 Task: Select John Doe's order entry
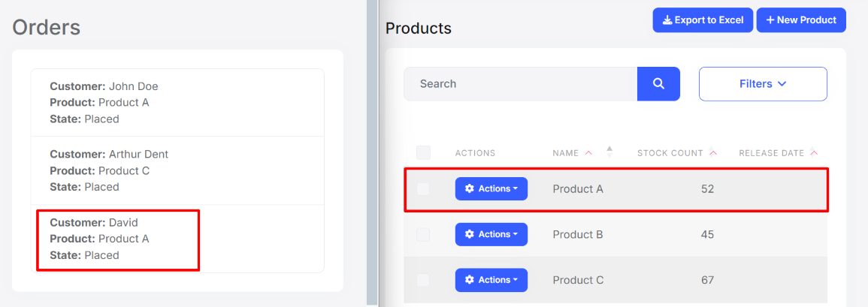tap(177, 103)
